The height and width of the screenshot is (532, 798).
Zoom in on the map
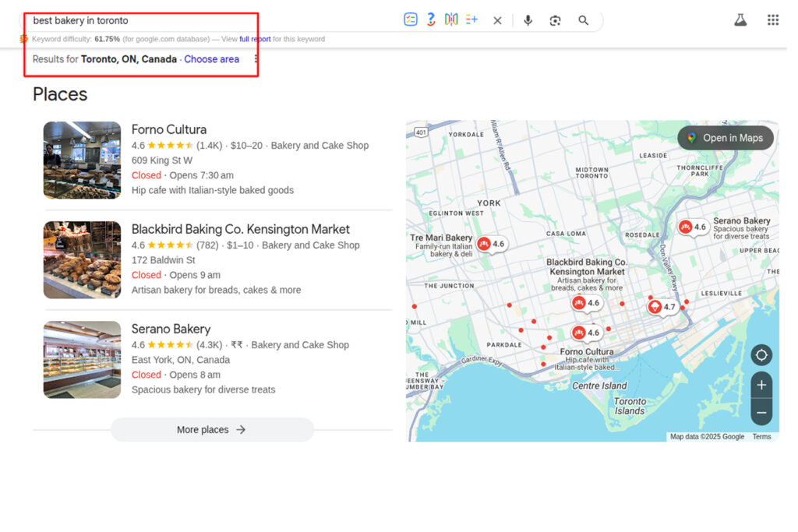click(x=761, y=385)
